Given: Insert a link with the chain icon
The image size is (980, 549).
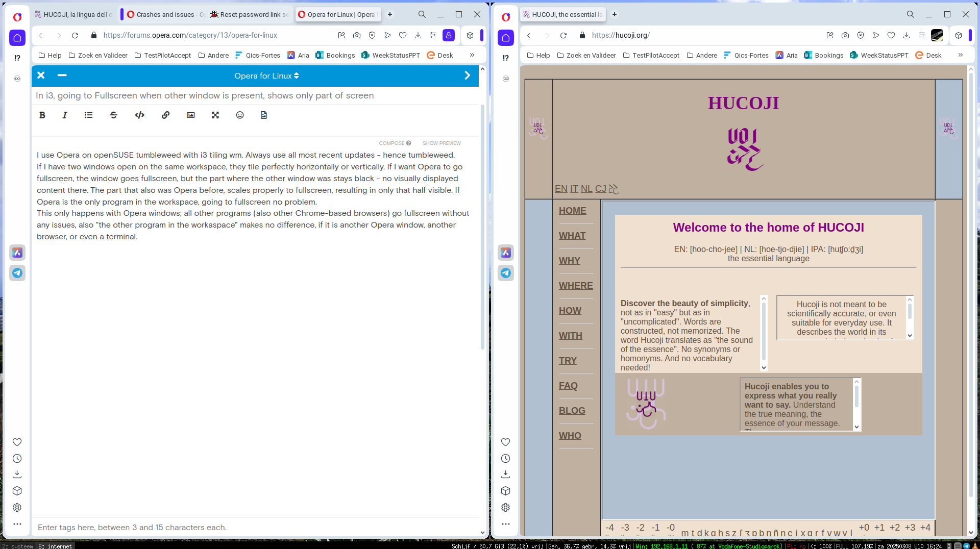Looking at the screenshot, I should pos(165,115).
